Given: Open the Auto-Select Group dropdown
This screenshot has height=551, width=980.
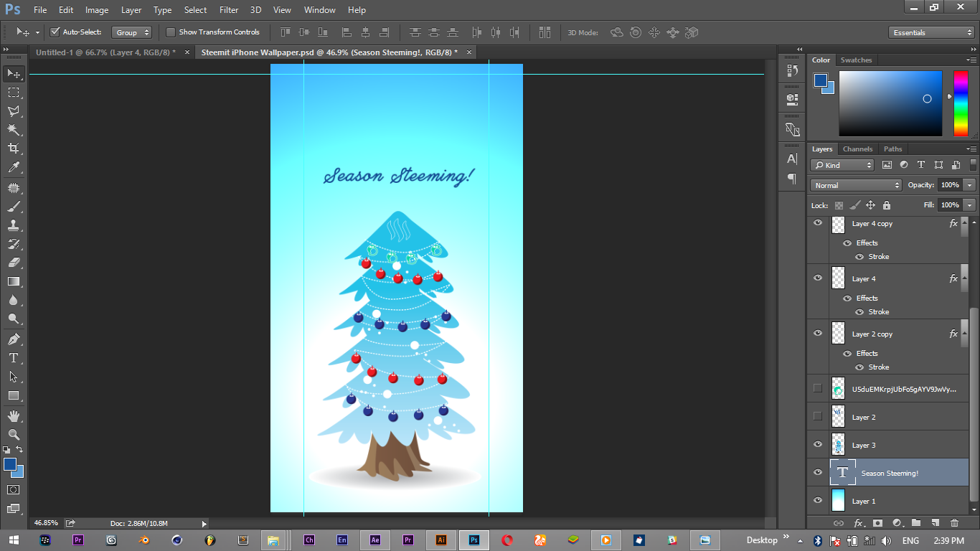Looking at the screenshot, I should click(132, 32).
